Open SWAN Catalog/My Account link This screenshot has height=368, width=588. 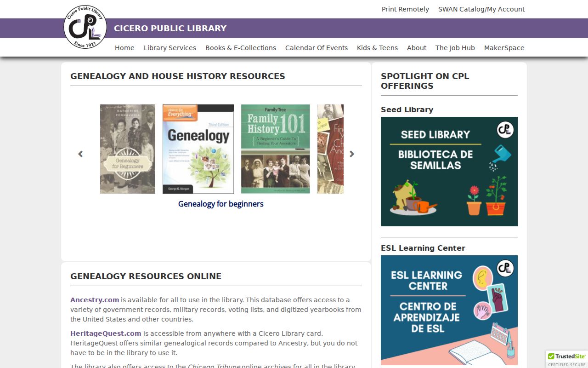(x=481, y=9)
